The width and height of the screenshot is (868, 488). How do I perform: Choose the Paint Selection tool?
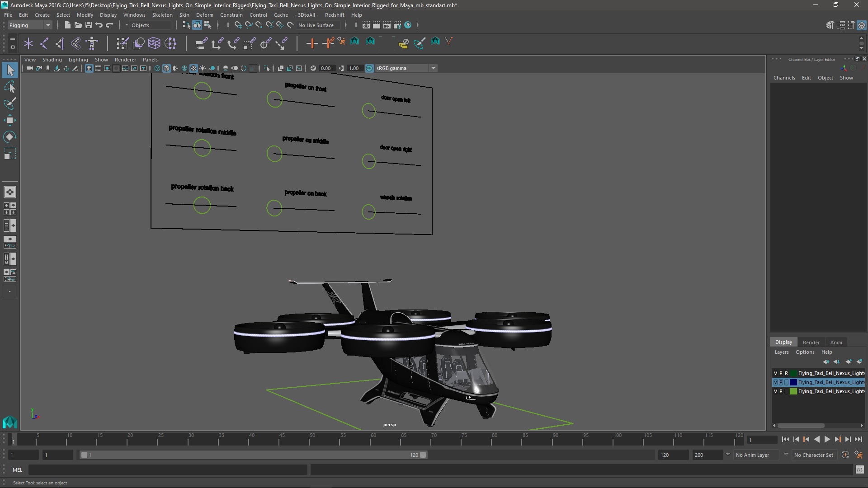(10, 103)
